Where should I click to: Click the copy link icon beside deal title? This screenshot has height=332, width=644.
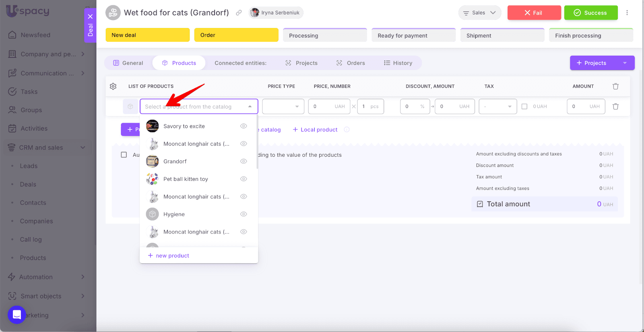239,13
